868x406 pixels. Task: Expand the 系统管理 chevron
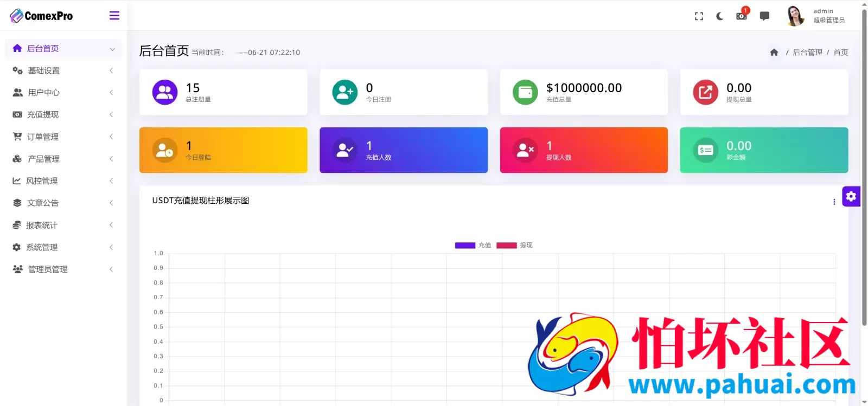click(x=111, y=247)
